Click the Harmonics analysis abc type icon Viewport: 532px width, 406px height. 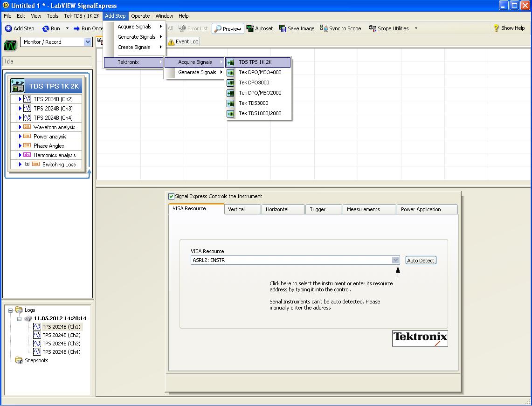point(27,155)
